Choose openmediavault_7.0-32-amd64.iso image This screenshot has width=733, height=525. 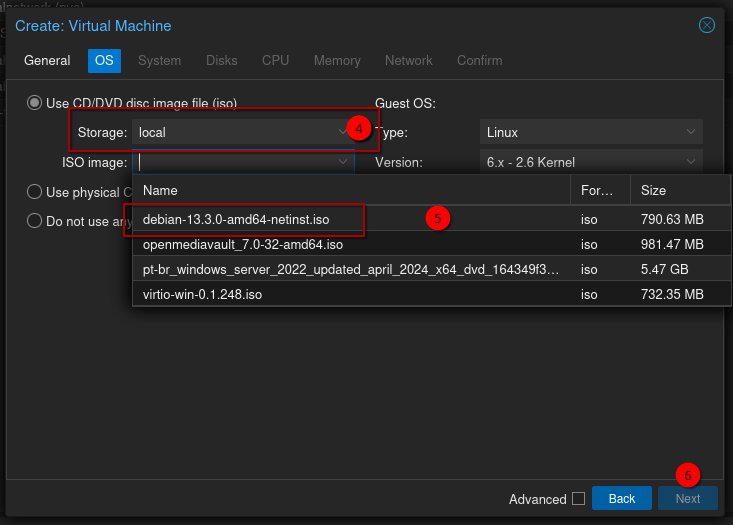(x=243, y=244)
